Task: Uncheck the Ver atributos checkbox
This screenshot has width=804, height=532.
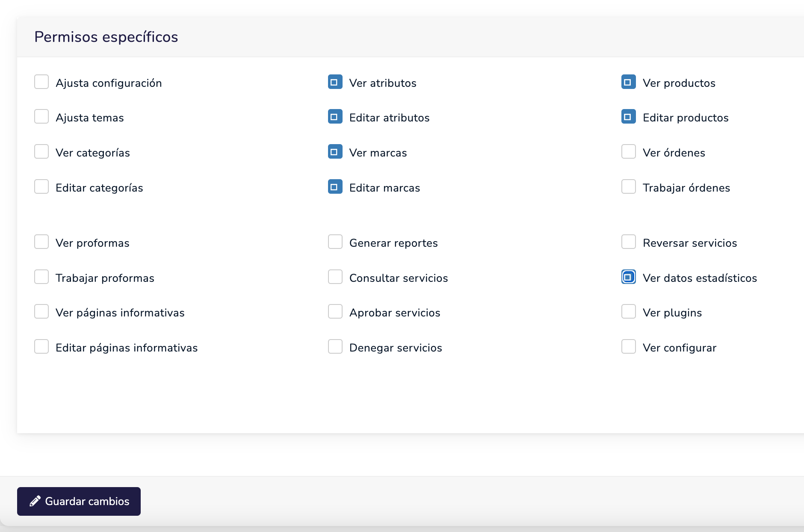Action: click(335, 82)
